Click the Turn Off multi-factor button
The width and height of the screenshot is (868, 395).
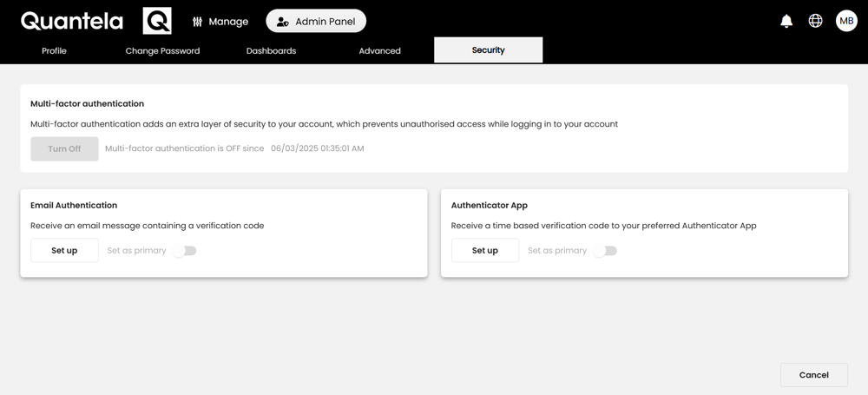(65, 148)
